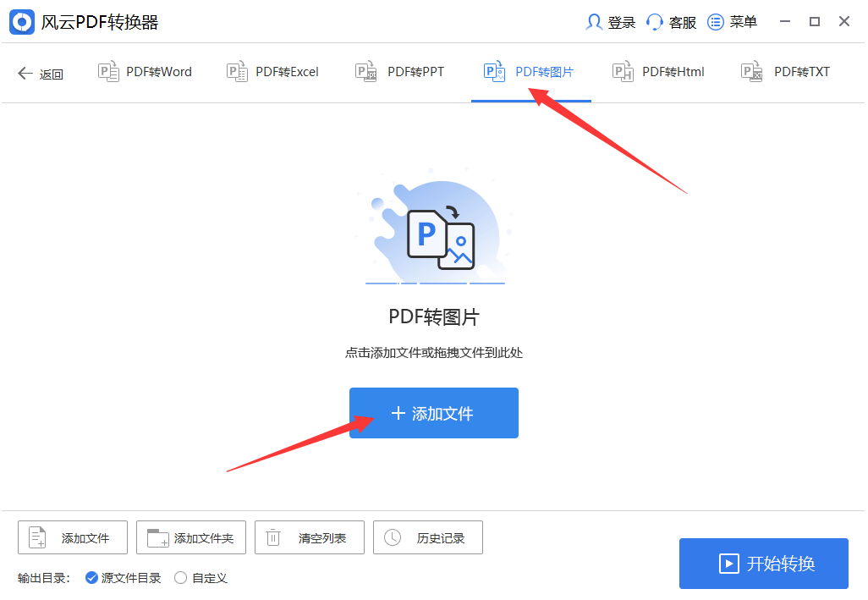The width and height of the screenshot is (868, 600).
Task: Open the PDF转TXT tab
Action: point(787,72)
